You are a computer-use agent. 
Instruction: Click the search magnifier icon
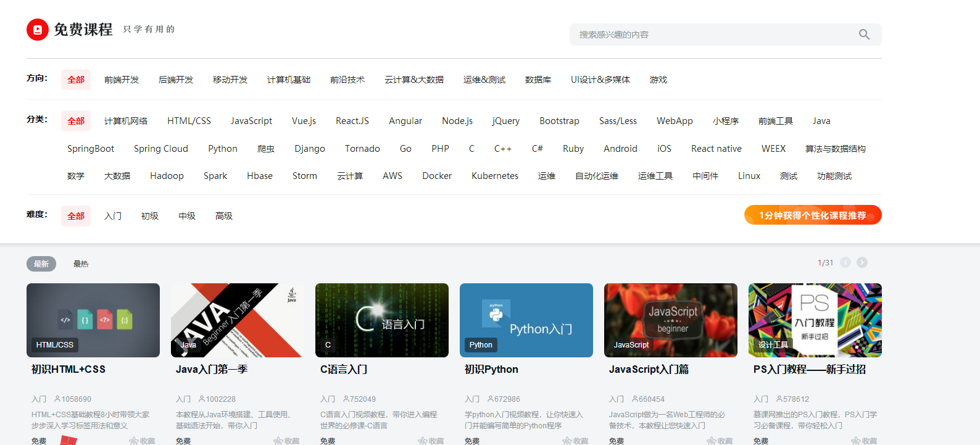tap(864, 35)
